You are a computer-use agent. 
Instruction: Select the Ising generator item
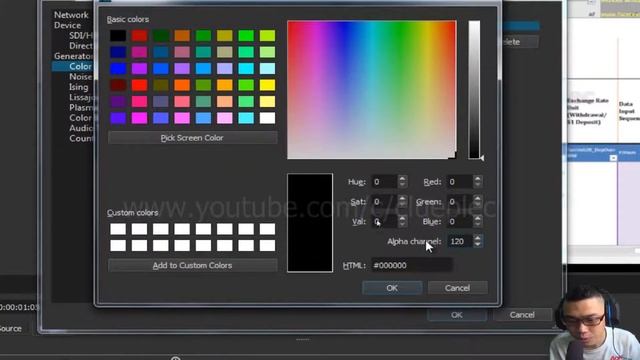click(78, 87)
